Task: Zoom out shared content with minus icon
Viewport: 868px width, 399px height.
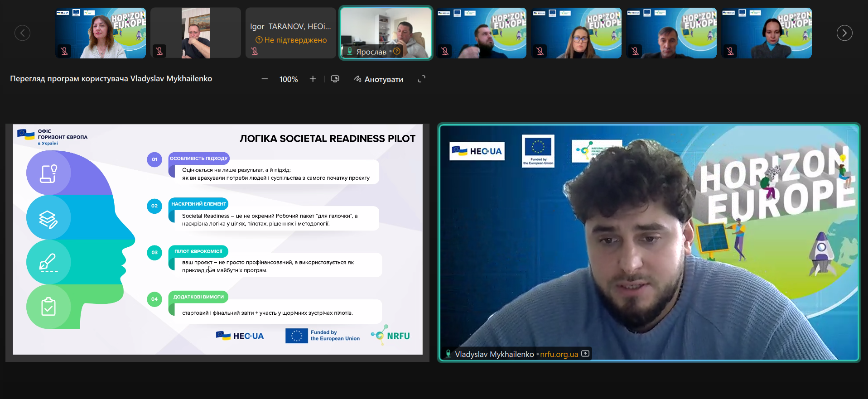Action: click(x=265, y=79)
